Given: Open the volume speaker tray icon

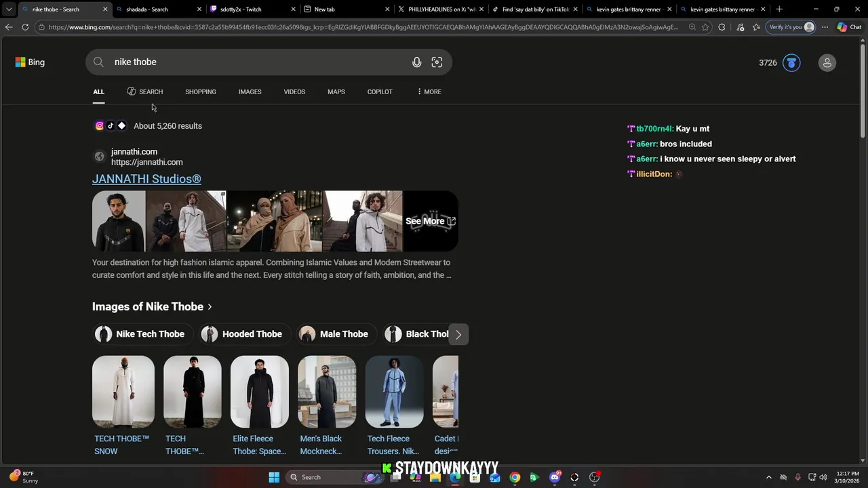Looking at the screenshot, I should (823, 477).
